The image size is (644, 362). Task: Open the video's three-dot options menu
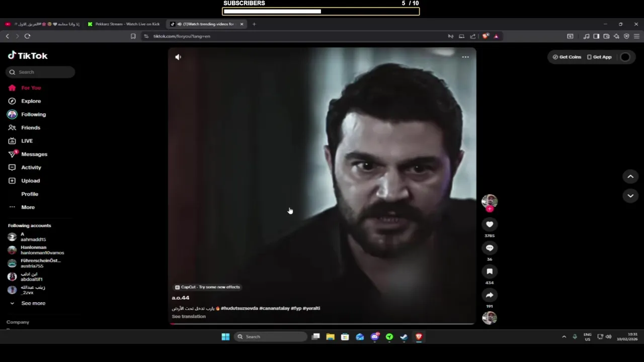pos(465,57)
